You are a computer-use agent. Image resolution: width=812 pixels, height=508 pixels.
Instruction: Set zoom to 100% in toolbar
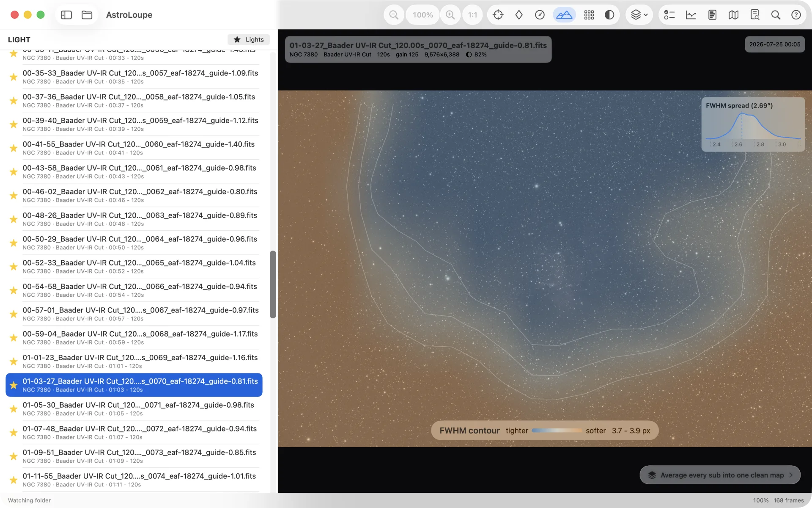click(422, 15)
